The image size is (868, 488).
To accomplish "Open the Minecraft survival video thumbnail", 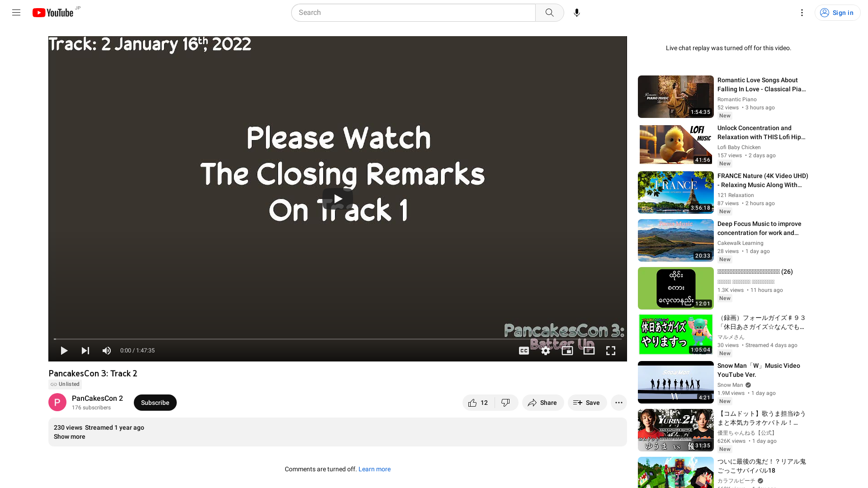I will [676, 472].
